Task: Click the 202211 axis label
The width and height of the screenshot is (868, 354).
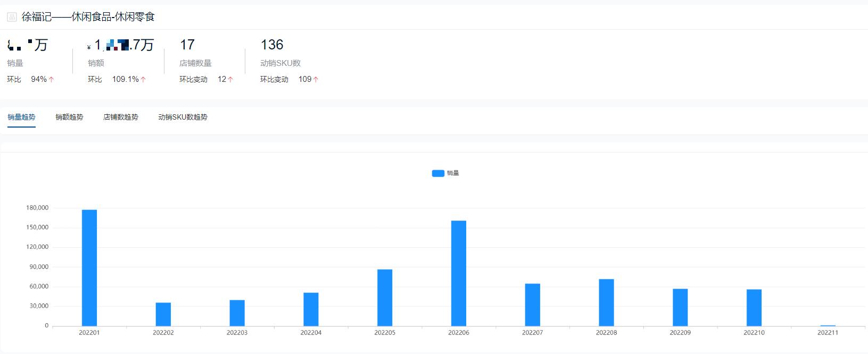Action: pyautogui.click(x=828, y=333)
